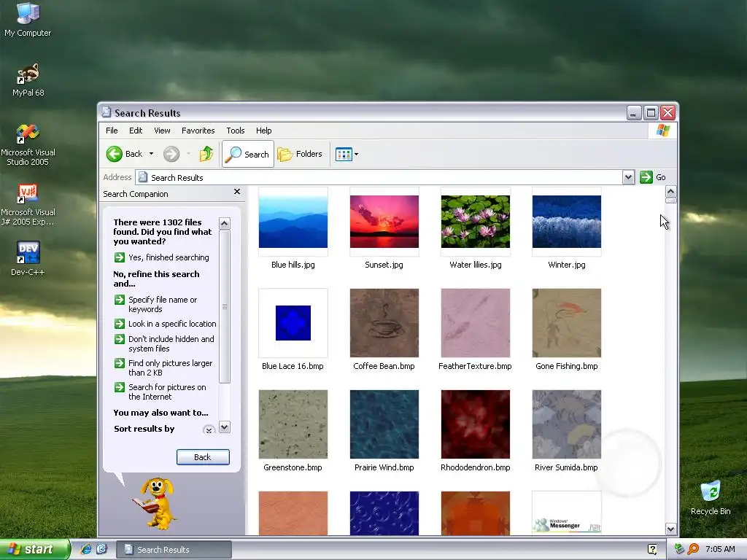747x560 pixels.
Task: Click Yes, finished searching link
Action: [x=169, y=257]
